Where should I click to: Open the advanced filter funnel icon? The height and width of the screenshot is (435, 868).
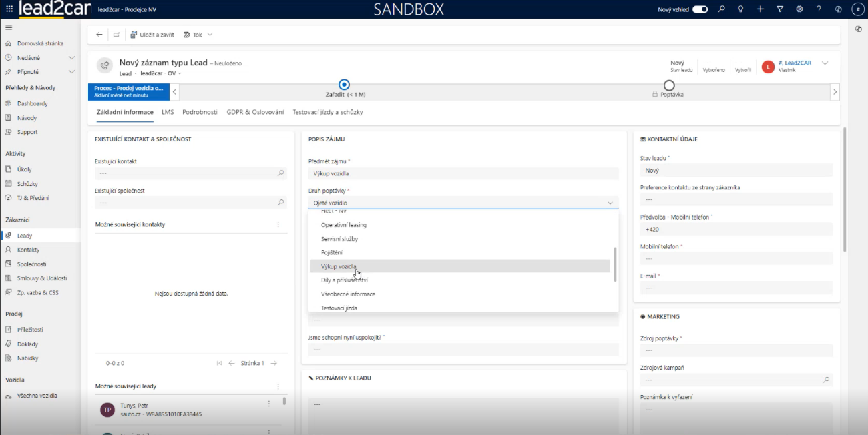click(x=780, y=9)
